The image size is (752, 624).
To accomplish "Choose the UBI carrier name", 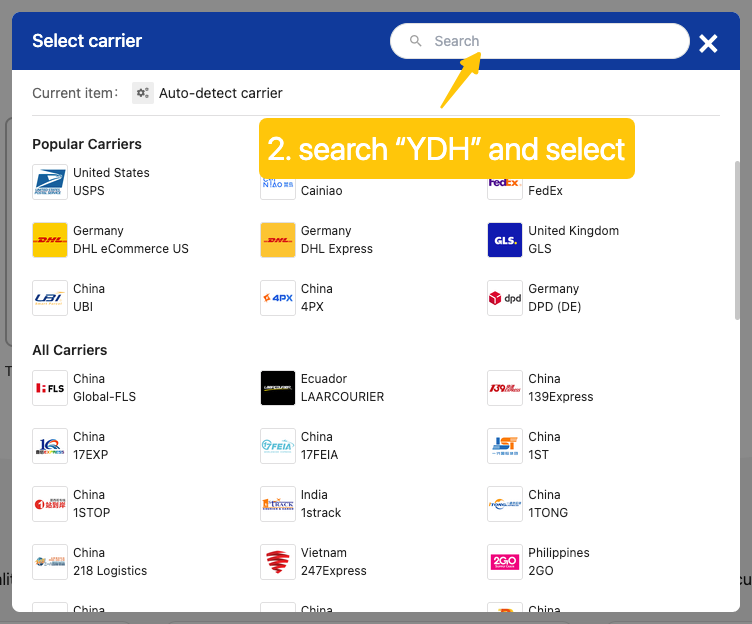I will coord(83,307).
